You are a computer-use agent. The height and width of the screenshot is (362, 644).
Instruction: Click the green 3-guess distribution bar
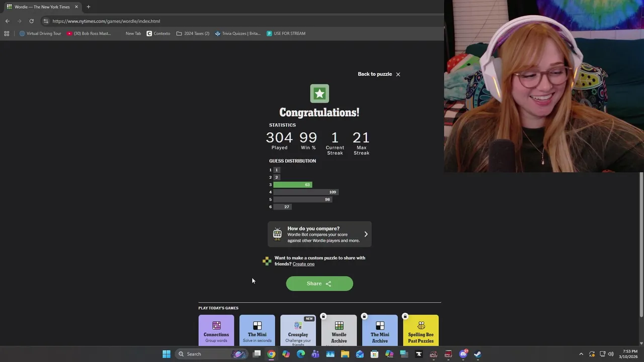coord(293,185)
